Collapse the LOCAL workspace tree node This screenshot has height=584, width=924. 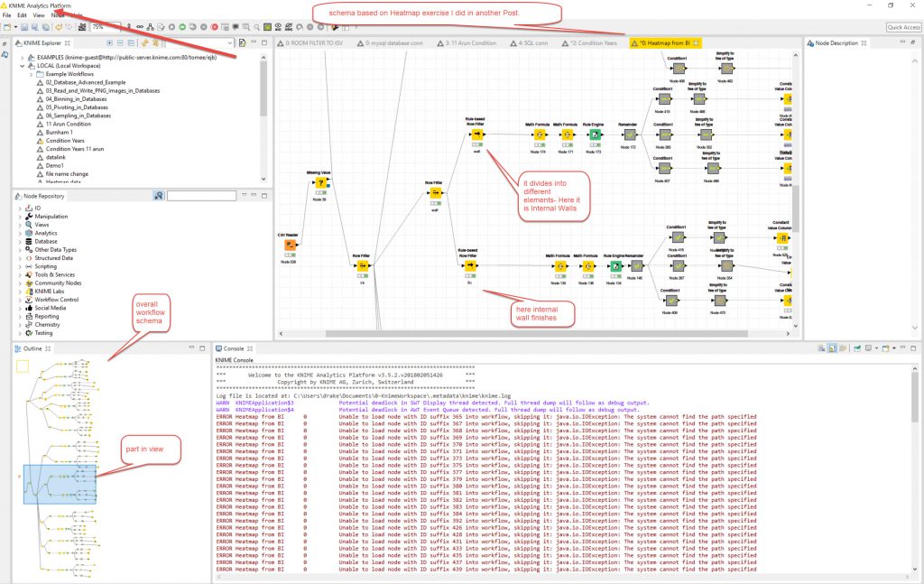coord(22,66)
